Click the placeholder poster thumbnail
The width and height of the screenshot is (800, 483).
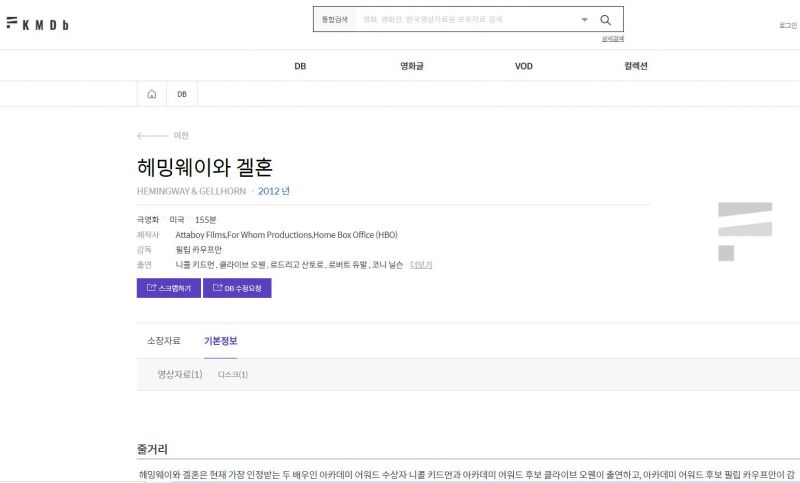[745, 232]
